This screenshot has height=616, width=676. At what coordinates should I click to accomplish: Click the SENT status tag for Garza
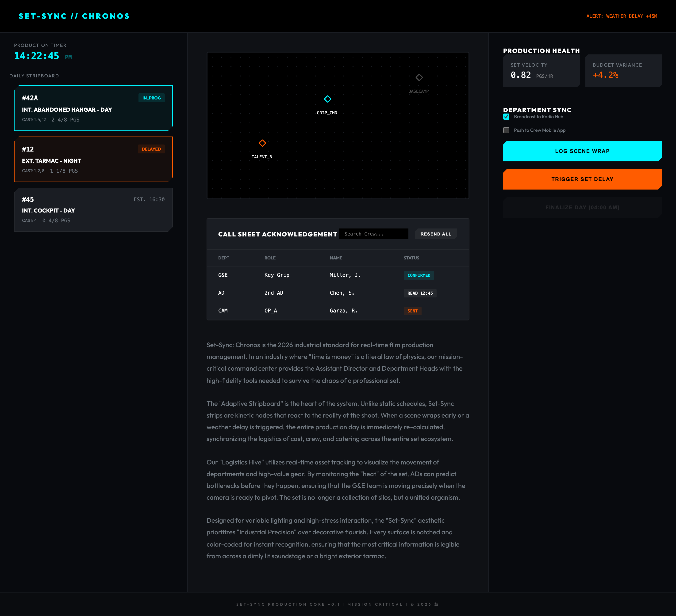412,311
